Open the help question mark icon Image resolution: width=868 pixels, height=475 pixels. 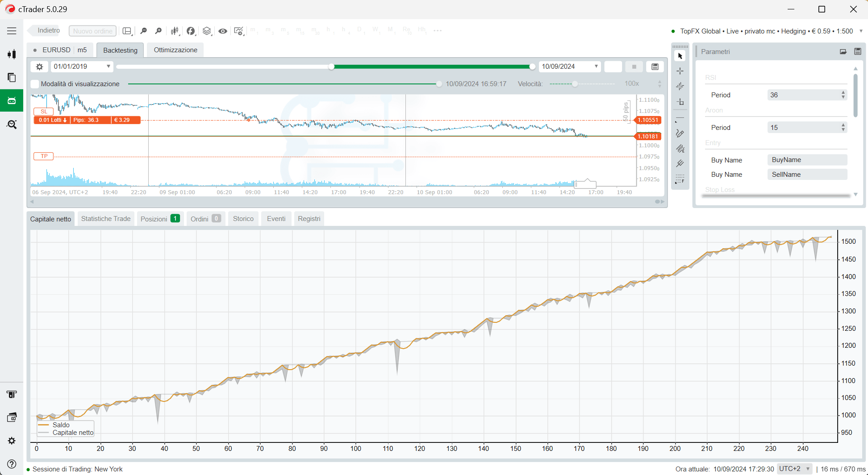click(12, 464)
